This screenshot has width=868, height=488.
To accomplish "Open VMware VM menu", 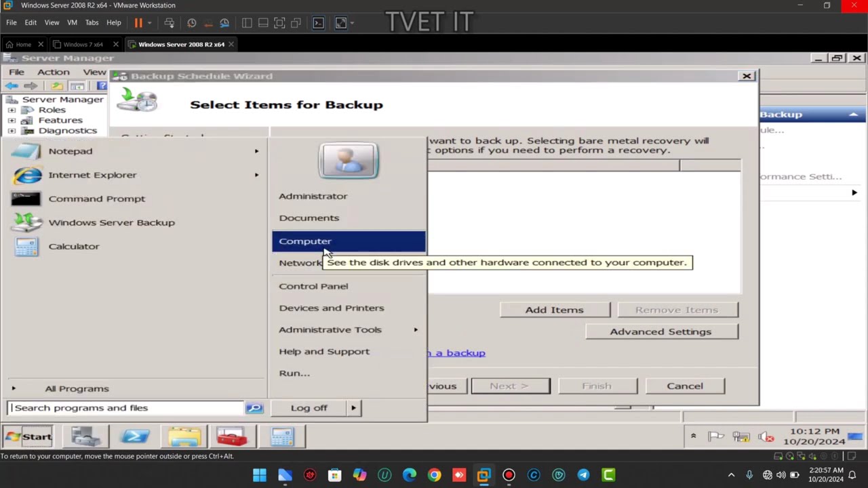I will point(72,22).
